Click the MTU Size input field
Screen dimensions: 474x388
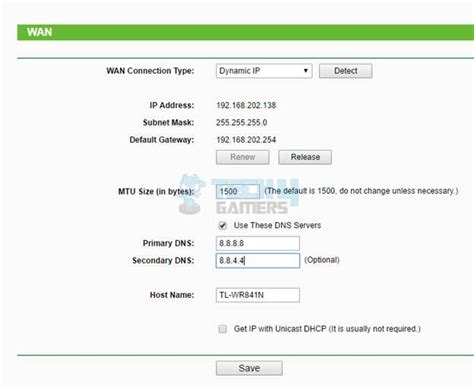click(x=238, y=191)
